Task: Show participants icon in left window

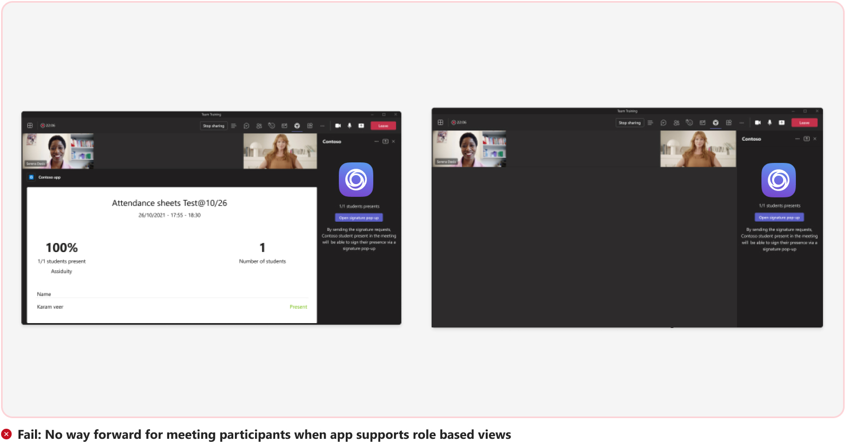Action: [259, 126]
